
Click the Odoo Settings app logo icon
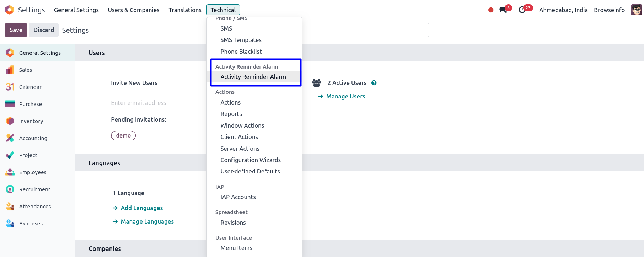click(10, 10)
